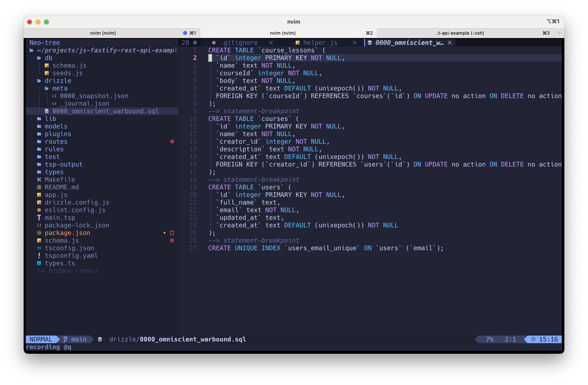Switch to the ..t-api-example (-zsh) terminal tab
Image resolution: width=588 pixels, height=385 pixels.
click(459, 33)
